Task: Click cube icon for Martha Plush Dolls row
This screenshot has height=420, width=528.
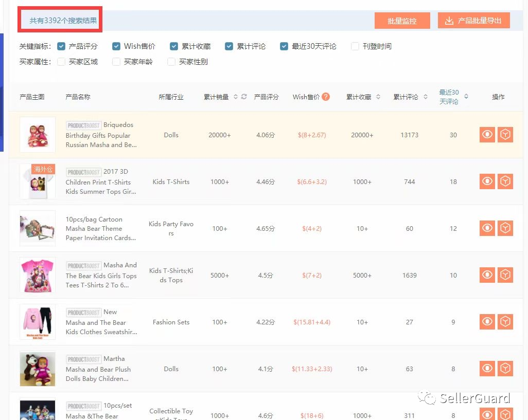Action: click(x=505, y=369)
